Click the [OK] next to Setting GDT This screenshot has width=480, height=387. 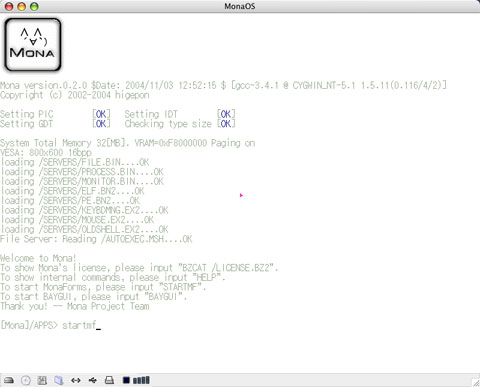pos(101,124)
